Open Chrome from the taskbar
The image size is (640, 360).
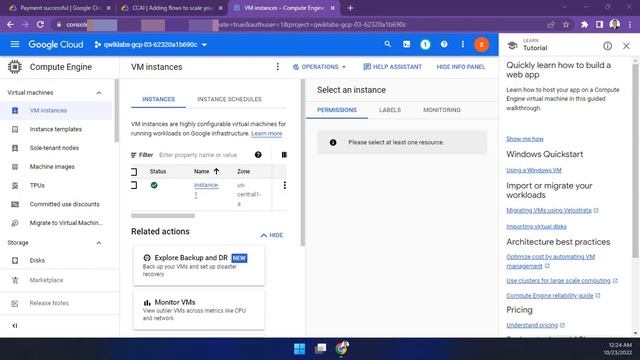coord(342,348)
